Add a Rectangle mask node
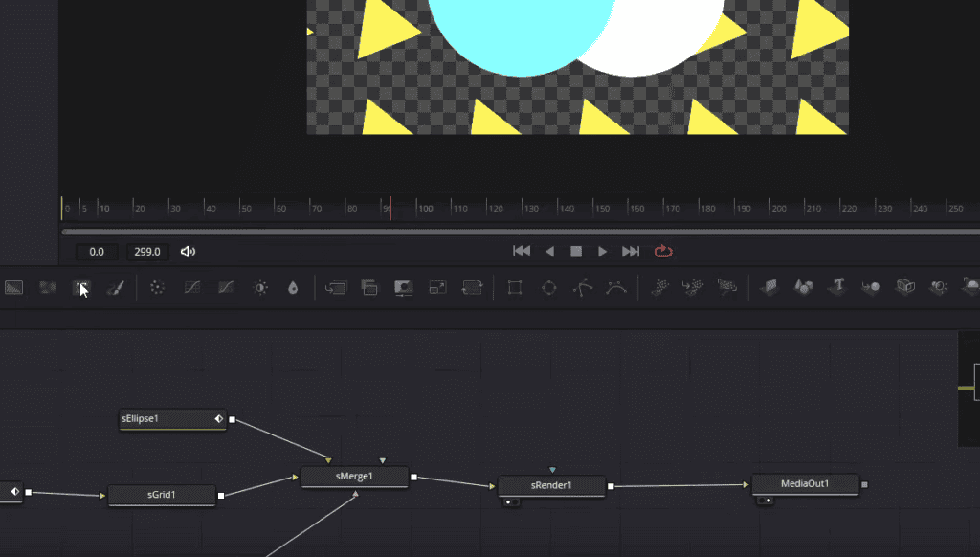This screenshot has height=557, width=980. 514,287
